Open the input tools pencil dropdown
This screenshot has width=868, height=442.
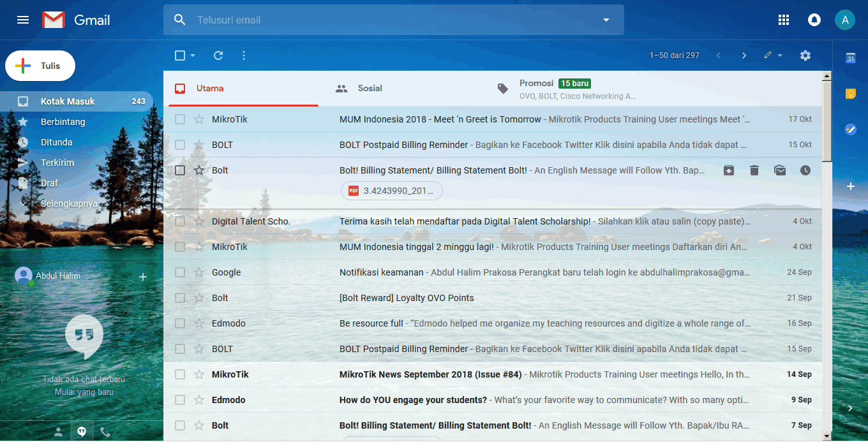coord(773,55)
